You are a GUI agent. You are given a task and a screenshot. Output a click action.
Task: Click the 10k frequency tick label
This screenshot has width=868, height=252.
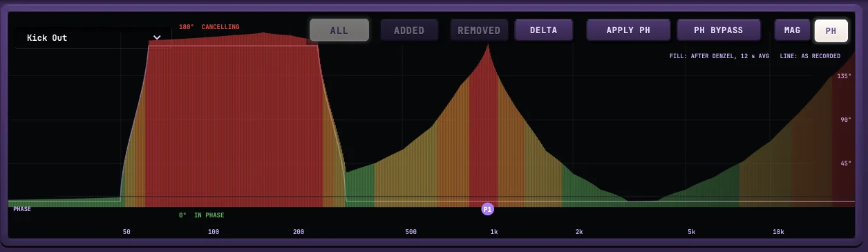coord(778,232)
